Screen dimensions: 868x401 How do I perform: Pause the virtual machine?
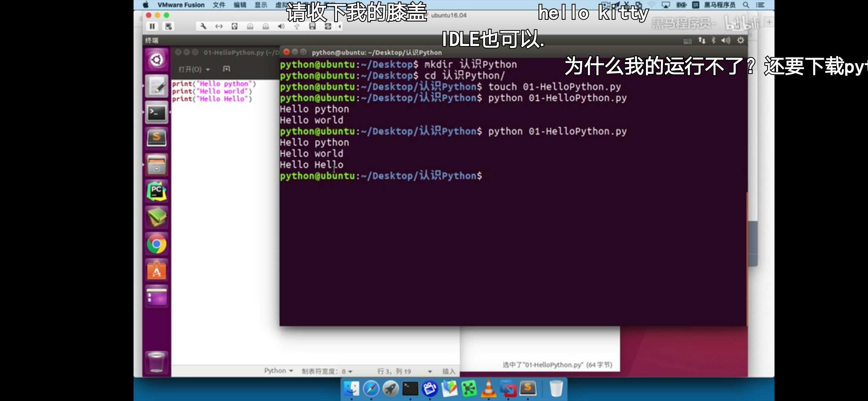coord(152,26)
